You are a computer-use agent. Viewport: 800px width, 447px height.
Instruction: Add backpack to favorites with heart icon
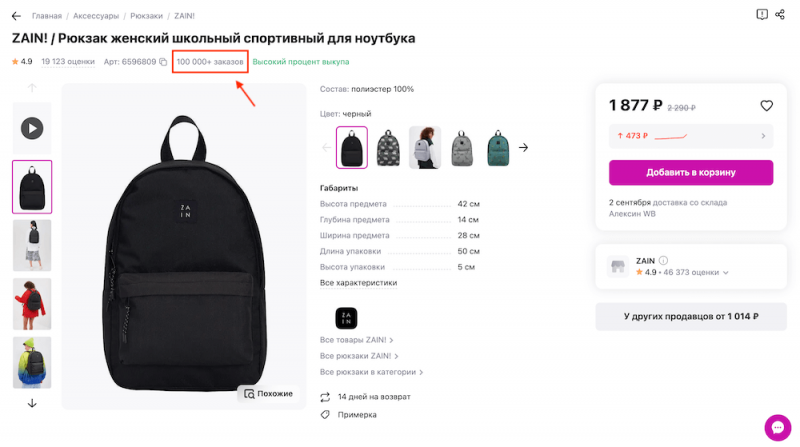click(767, 105)
